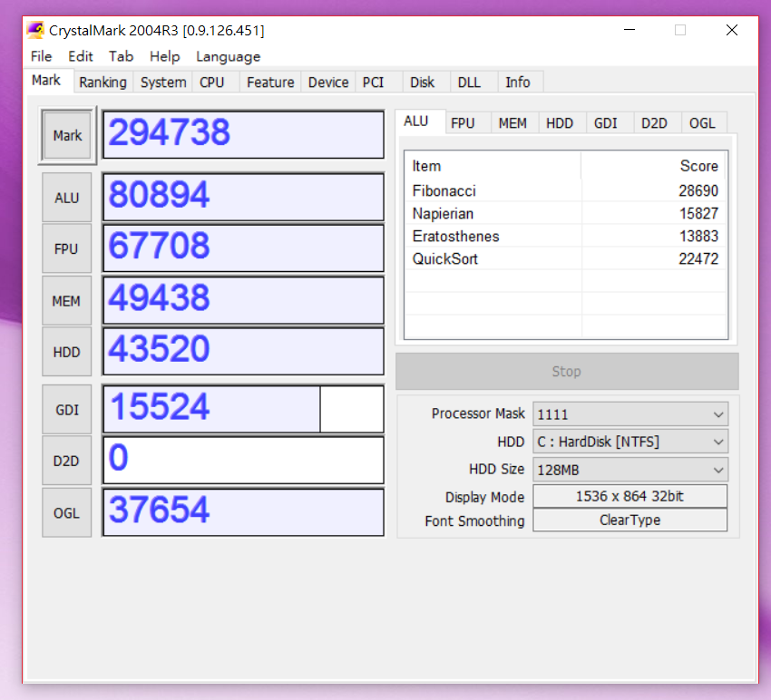Click the Font Smoothing ClearType field

coord(629,520)
